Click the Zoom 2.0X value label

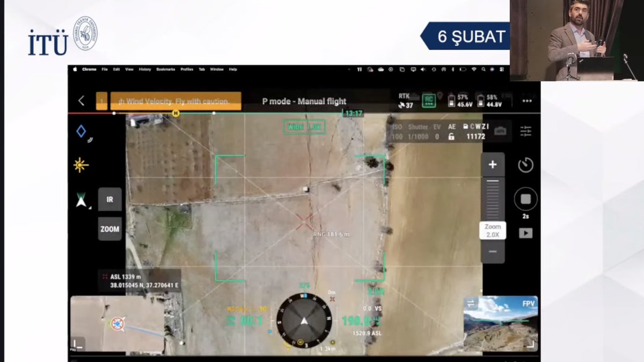[x=493, y=231]
